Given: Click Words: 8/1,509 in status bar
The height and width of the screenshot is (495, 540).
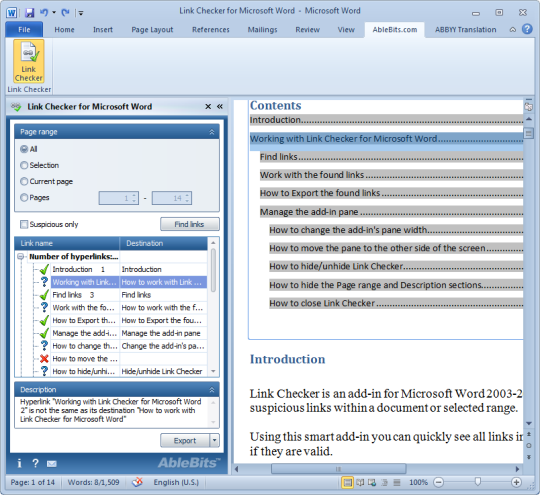Looking at the screenshot, I should click(93, 482).
